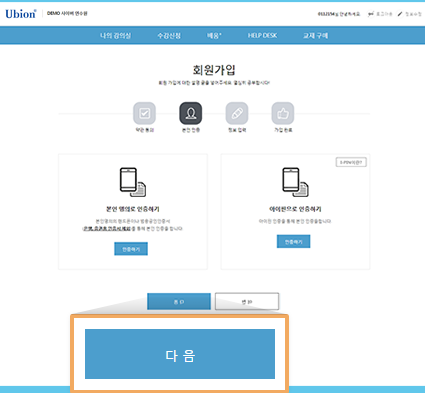The height and width of the screenshot is (393, 425).
Task: Click phone icon above 본인 명의로 인증하기
Action: coord(133,182)
